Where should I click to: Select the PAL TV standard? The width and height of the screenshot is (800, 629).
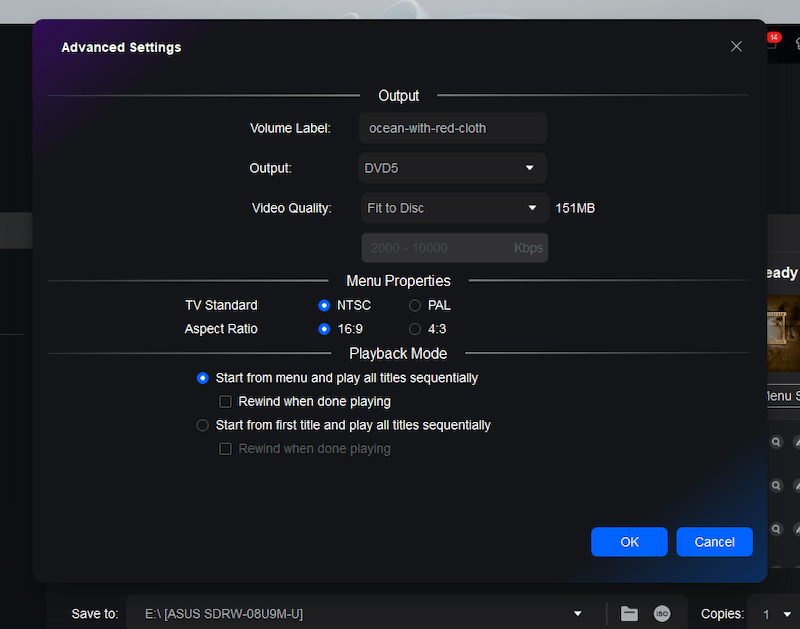pyautogui.click(x=415, y=305)
